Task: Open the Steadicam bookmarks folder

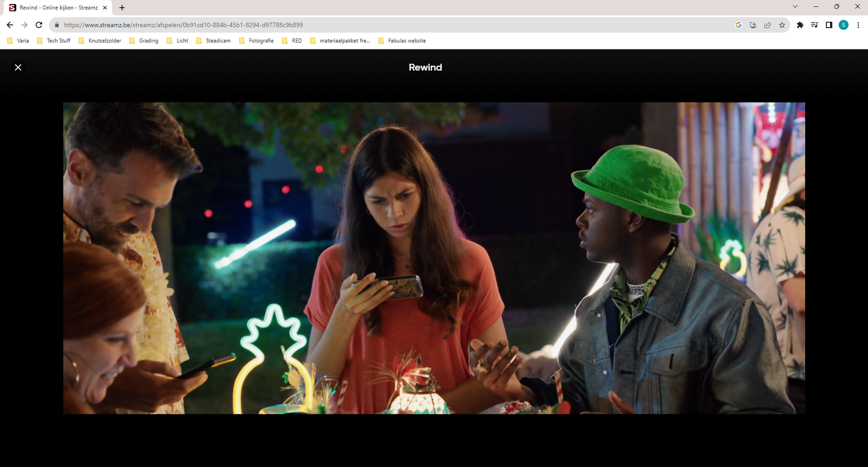Action: [x=213, y=41]
